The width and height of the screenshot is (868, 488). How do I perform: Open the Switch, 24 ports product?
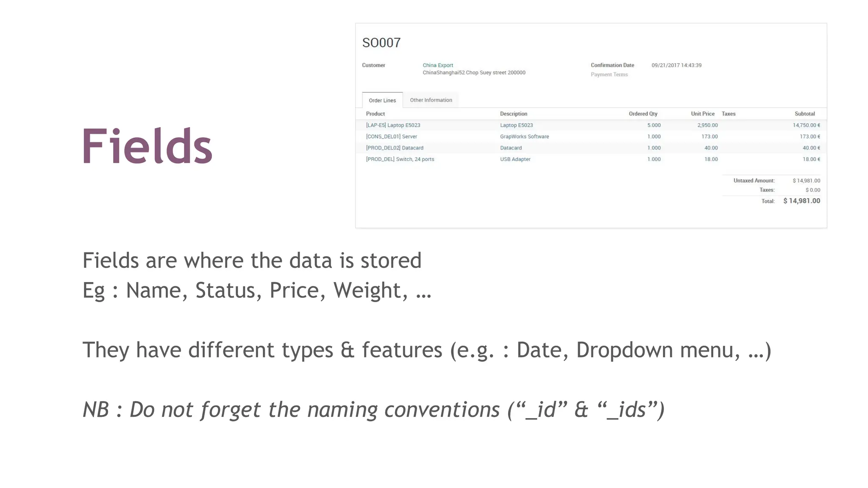point(400,159)
